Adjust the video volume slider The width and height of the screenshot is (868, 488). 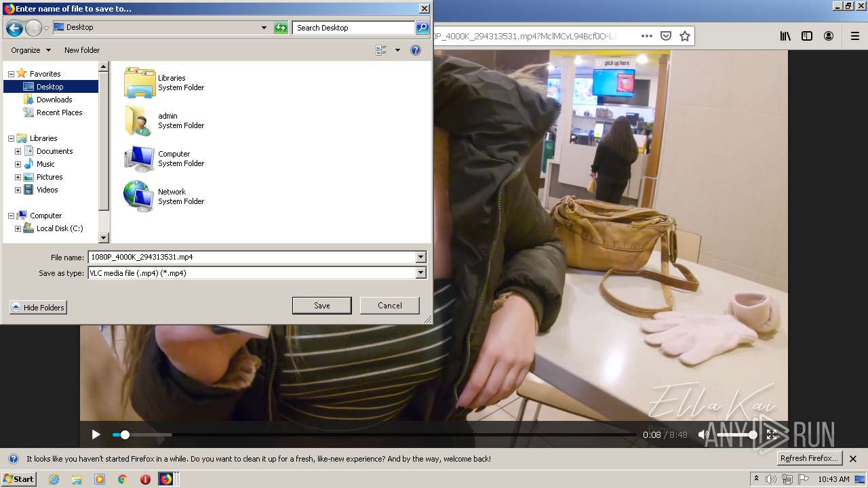(736, 434)
